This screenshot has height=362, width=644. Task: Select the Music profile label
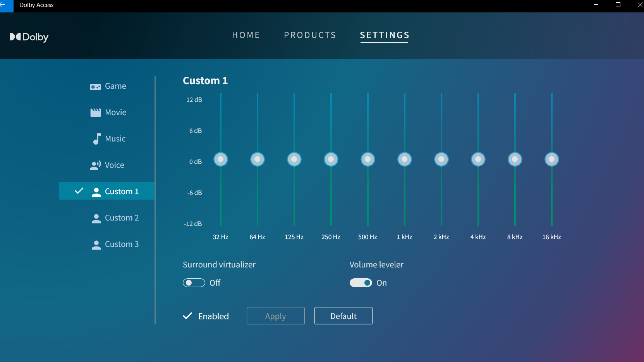click(115, 139)
